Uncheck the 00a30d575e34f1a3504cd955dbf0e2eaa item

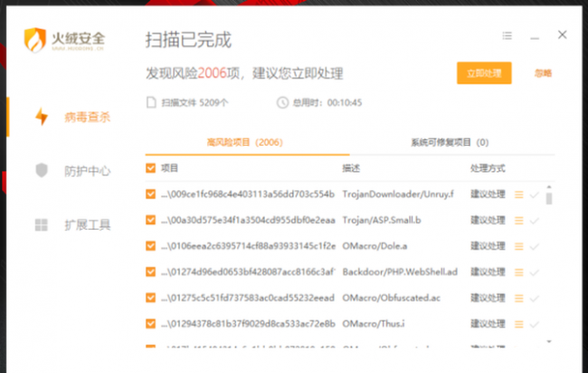pos(151,220)
